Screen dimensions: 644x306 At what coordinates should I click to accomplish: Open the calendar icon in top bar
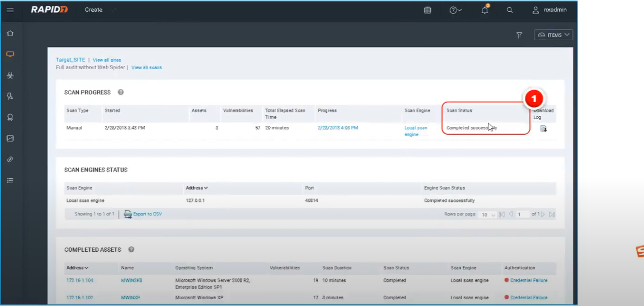click(427, 10)
